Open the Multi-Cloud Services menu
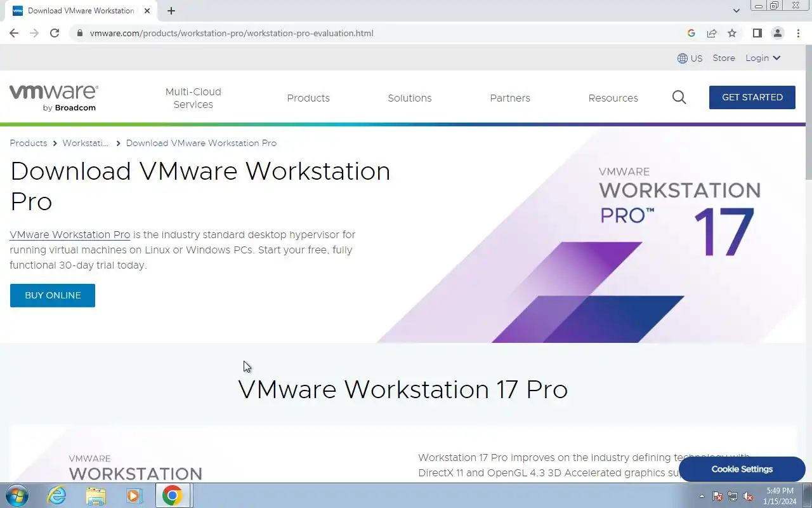Screen dimensions: 812x508 point(193,98)
